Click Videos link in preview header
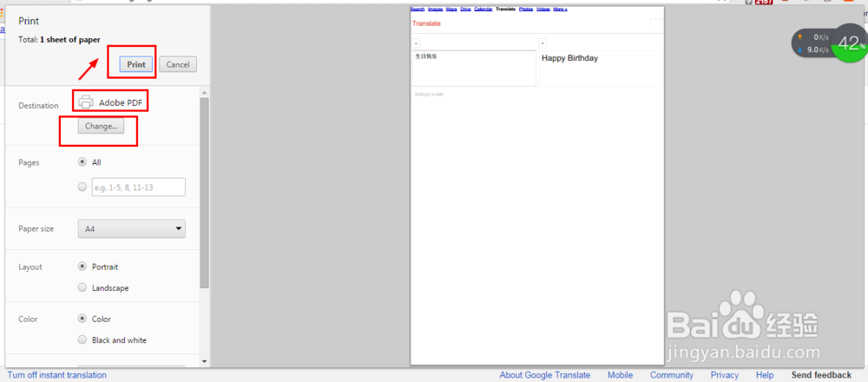 point(543,10)
